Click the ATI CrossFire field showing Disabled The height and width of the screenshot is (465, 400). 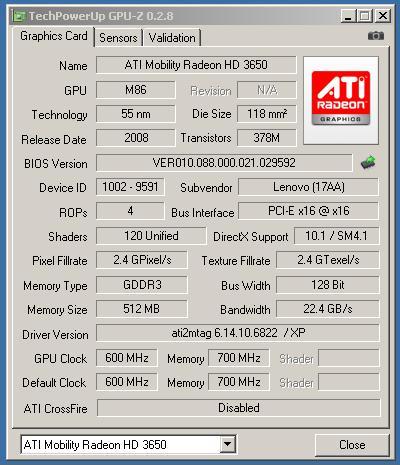tap(239, 408)
